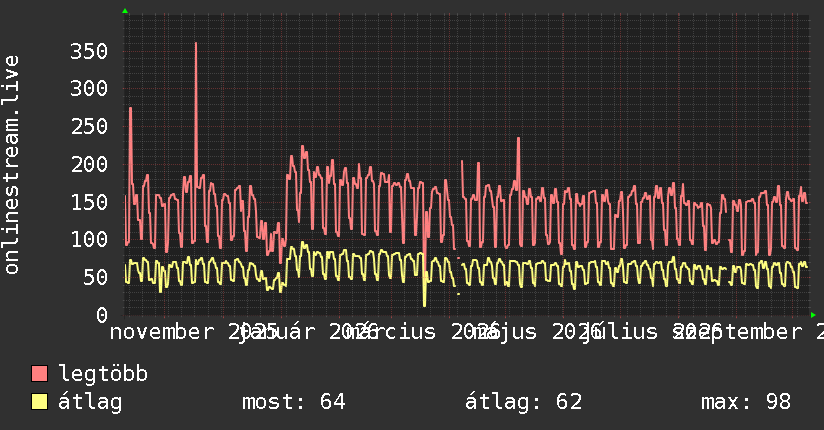Click the 350 y-axis label
This screenshot has width=824, height=430.
[89, 52]
